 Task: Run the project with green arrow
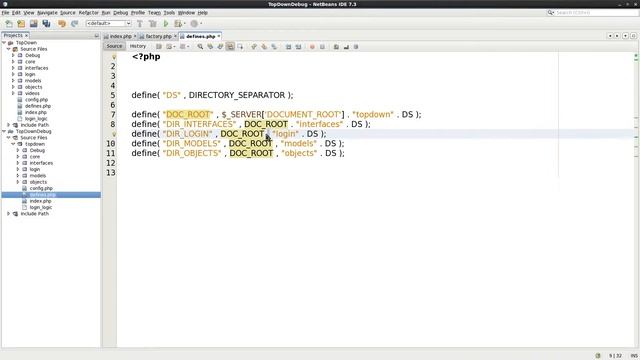[166, 24]
